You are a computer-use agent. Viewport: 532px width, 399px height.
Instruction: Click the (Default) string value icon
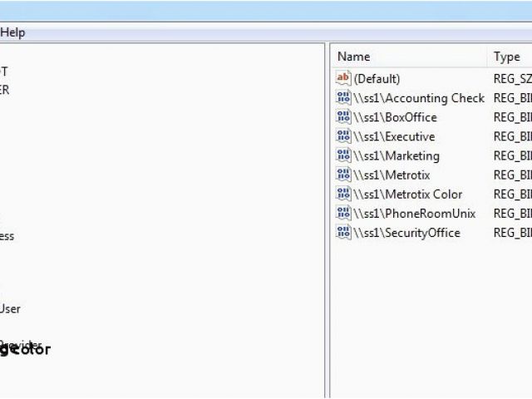pyautogui.click(x=343, y=78)
